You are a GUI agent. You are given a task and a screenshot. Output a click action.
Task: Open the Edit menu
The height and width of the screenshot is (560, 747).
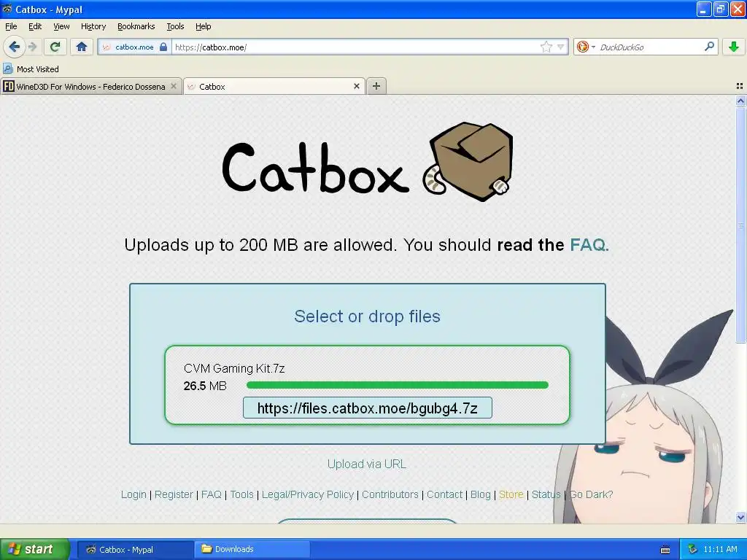pyautogui.click(x=35, y=26)
